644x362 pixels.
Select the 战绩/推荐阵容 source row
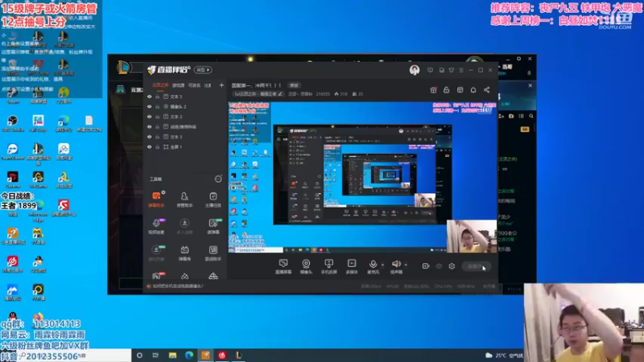coord(185,127)
